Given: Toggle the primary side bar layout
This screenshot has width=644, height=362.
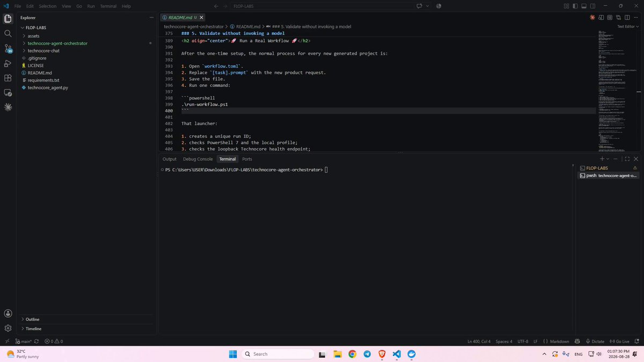Looking at the screenshot, I should click(576, 6).
